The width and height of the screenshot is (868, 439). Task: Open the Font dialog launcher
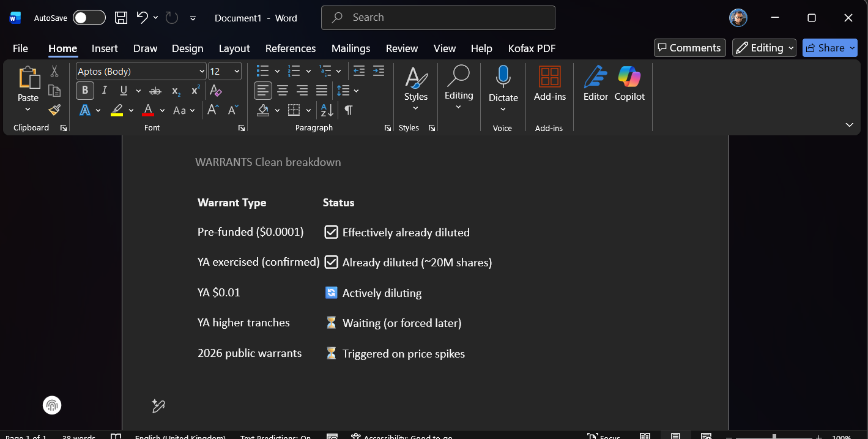point(242,128)
